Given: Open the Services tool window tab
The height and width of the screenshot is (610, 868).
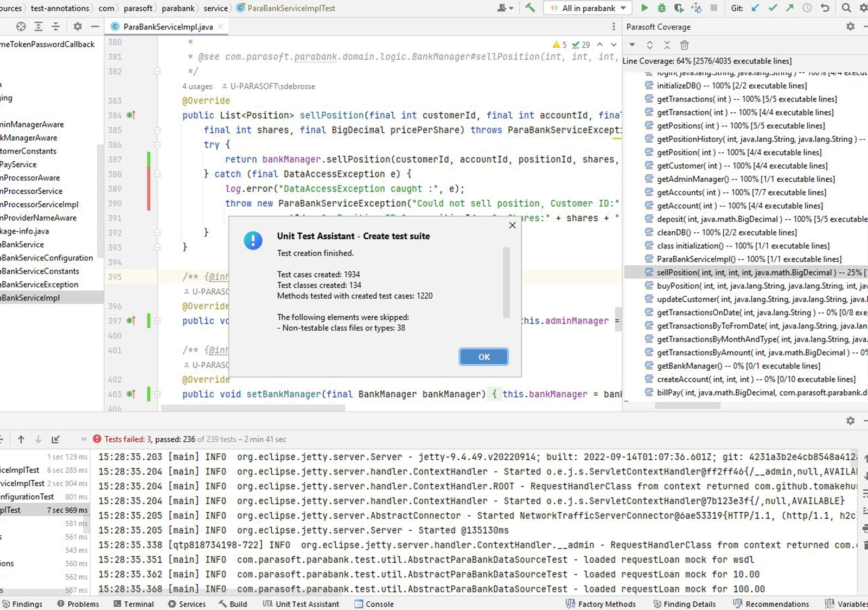Looking at the screenshot, I should [x=187, y=603].
